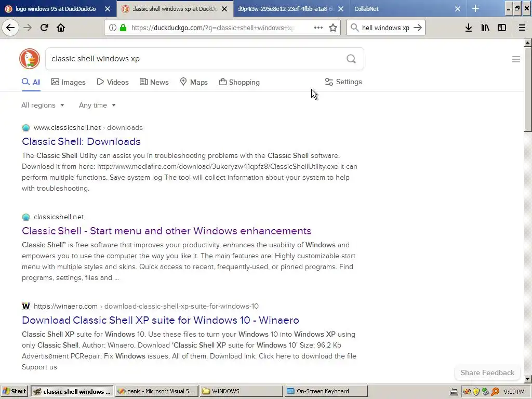532x399 pixels.
Task: Open DuckDuckGo side menu icon
Action: click(516, 59)
